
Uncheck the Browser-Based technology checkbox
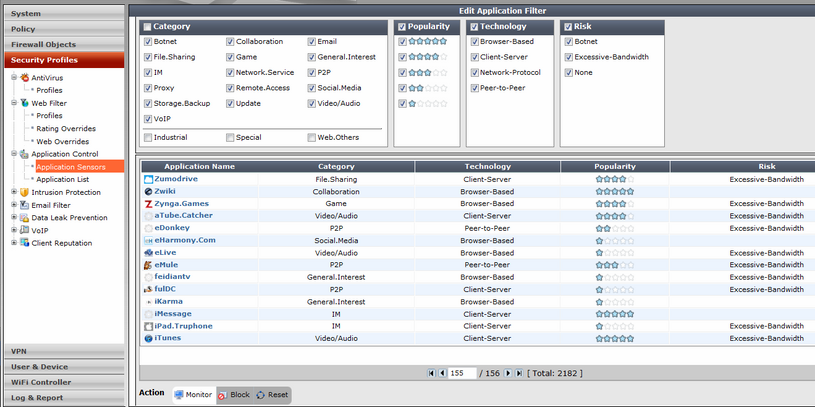click(475, 42)
